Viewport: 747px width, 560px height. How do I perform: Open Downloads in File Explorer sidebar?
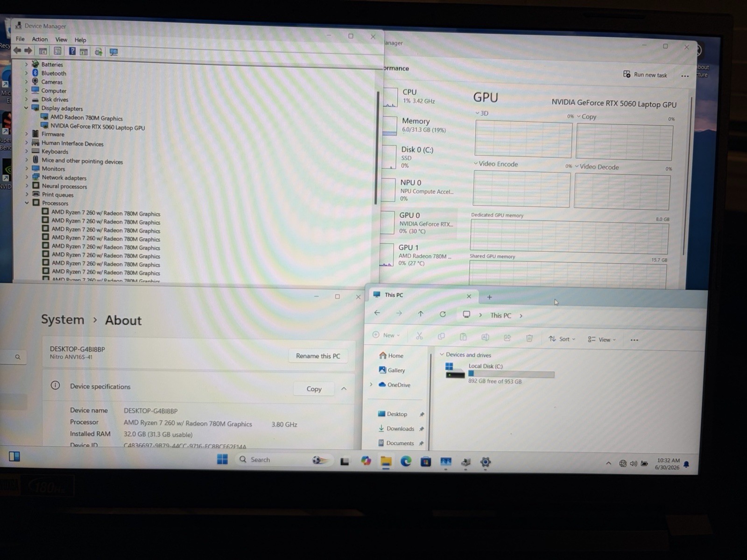396,428
